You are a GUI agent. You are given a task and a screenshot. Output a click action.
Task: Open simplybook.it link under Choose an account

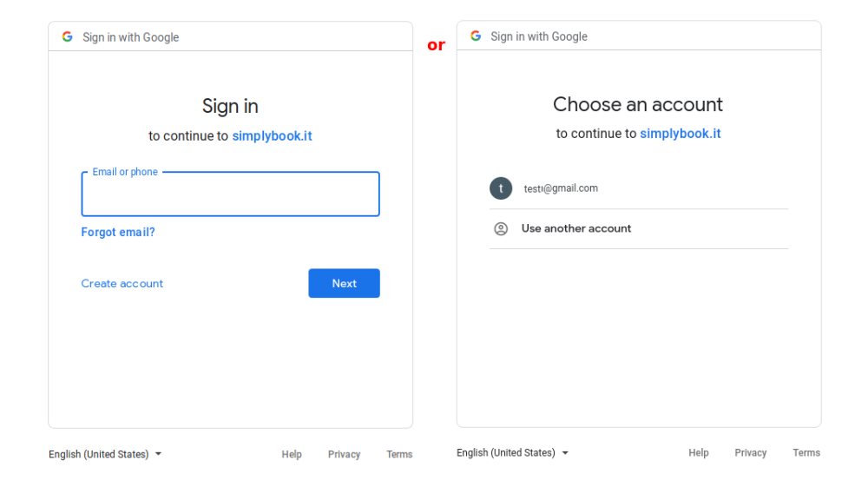coord(680,134)
